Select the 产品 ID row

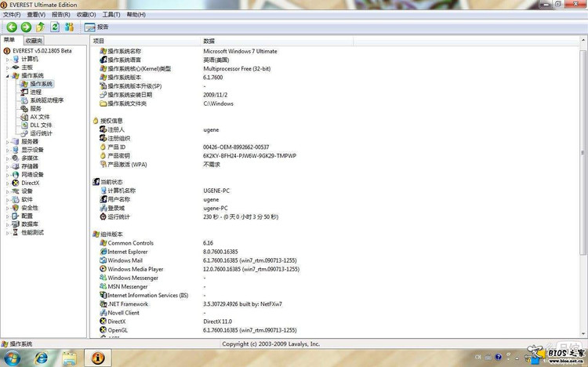(335, 147)
